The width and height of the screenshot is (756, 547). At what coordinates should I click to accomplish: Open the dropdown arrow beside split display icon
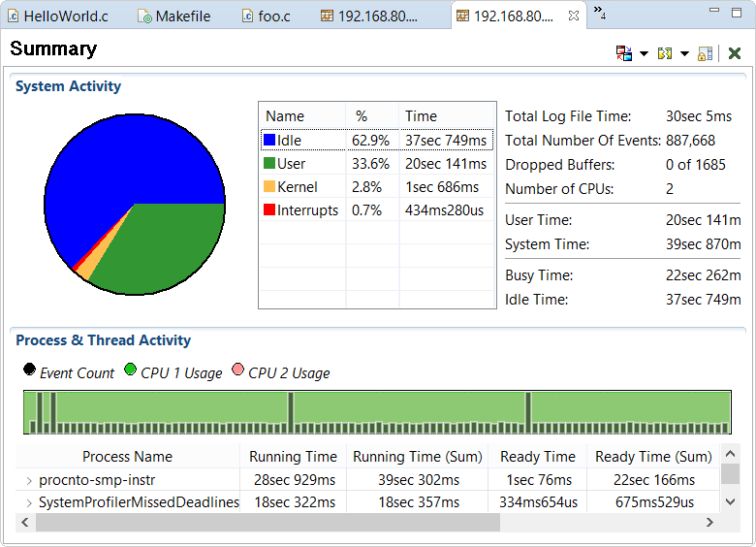pos(684,54)
